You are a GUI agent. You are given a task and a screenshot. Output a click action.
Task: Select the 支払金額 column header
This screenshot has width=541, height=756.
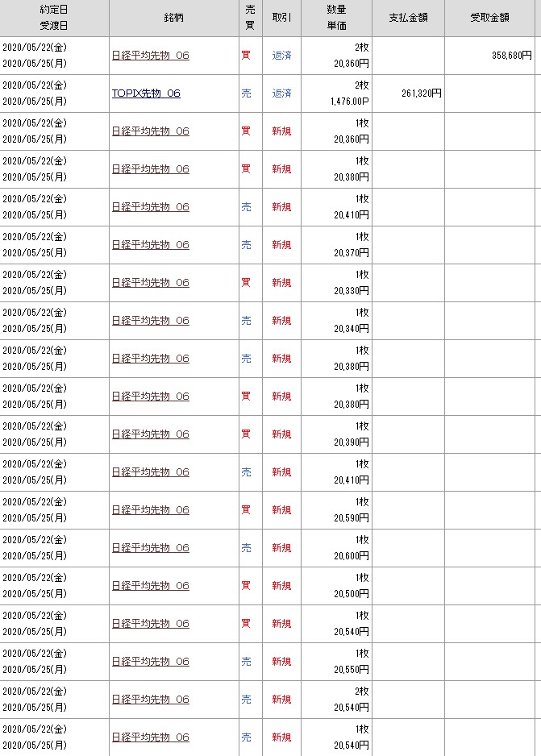[x=408, y=19]
